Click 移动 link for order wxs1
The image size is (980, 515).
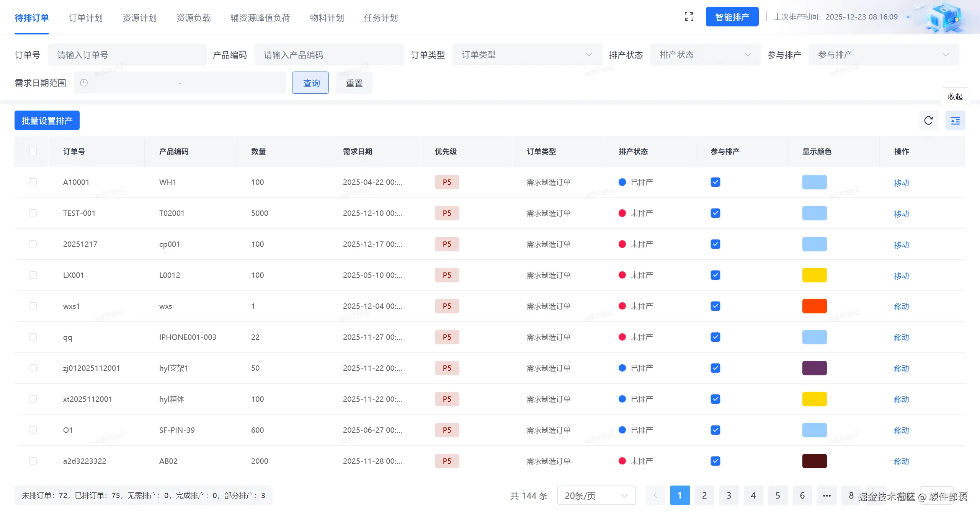(901, 306)
